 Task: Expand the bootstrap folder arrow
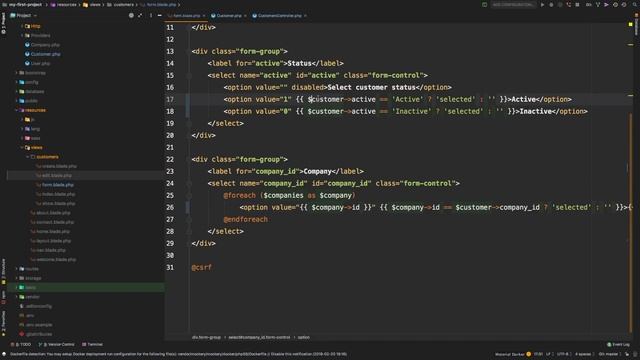17,73
